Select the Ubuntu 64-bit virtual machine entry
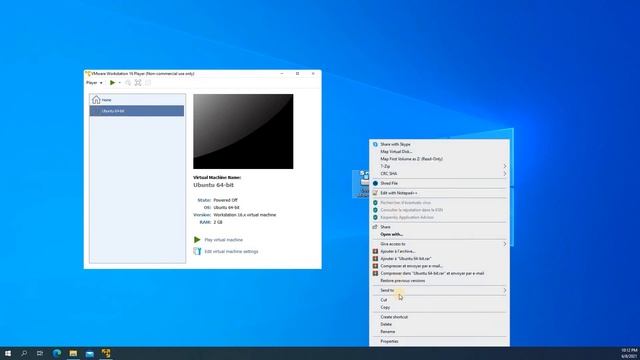This screenshot has width=640, height=360. pos(137,111)
